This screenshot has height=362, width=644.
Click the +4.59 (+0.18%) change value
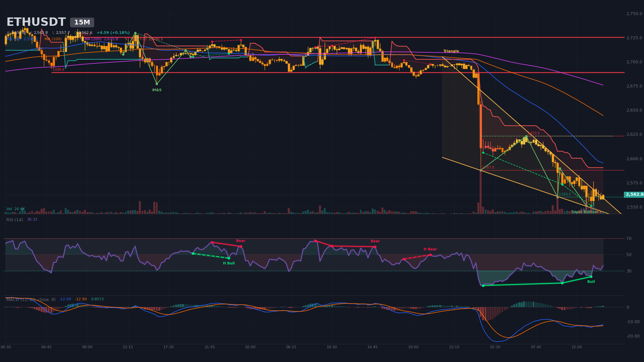pos(113,33)
